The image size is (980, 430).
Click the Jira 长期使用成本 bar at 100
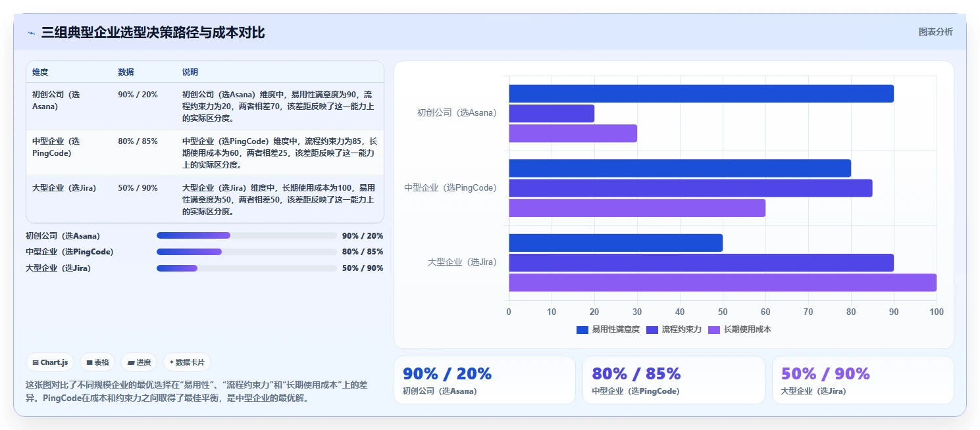pyautogui.click(x=723, y=283)
